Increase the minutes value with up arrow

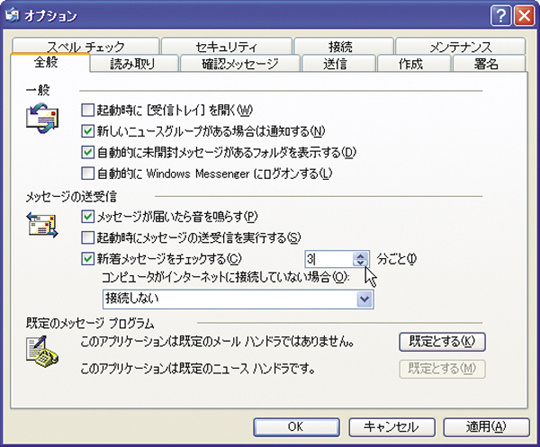pos(361,256)
